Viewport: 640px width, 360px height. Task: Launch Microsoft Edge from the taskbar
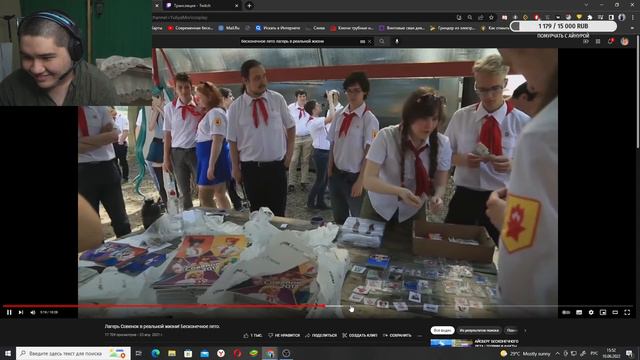click(x=156, y=353)
